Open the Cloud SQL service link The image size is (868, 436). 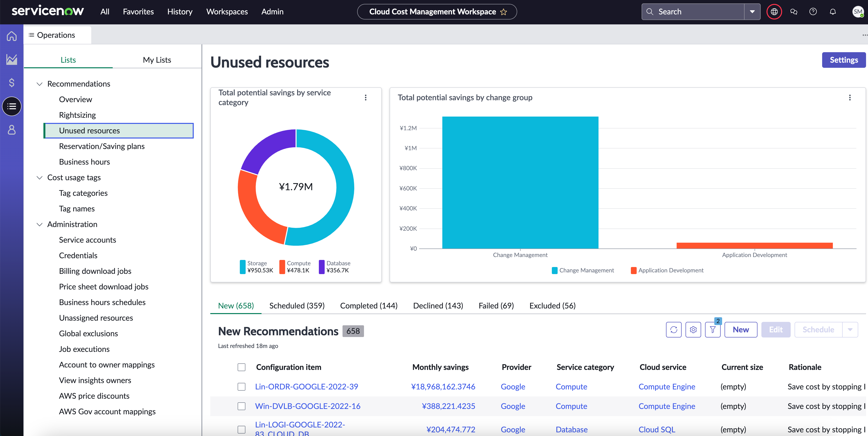pos(657,429)
